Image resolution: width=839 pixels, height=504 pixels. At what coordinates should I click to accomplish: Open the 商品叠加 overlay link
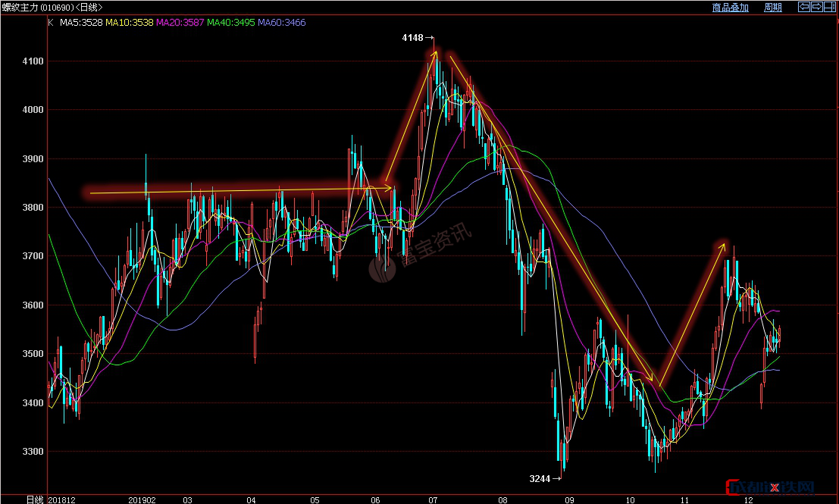coord(730,8)
